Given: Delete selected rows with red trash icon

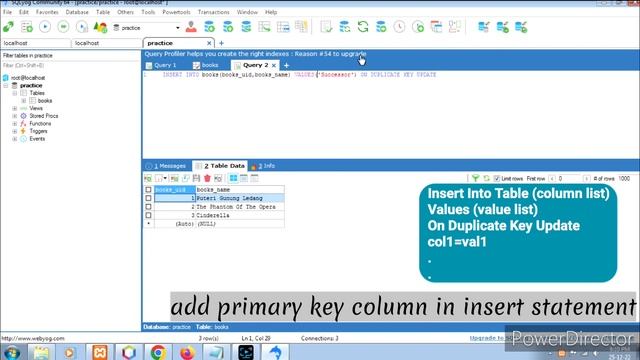Looking at the screenshot, I should click(207, 178).
